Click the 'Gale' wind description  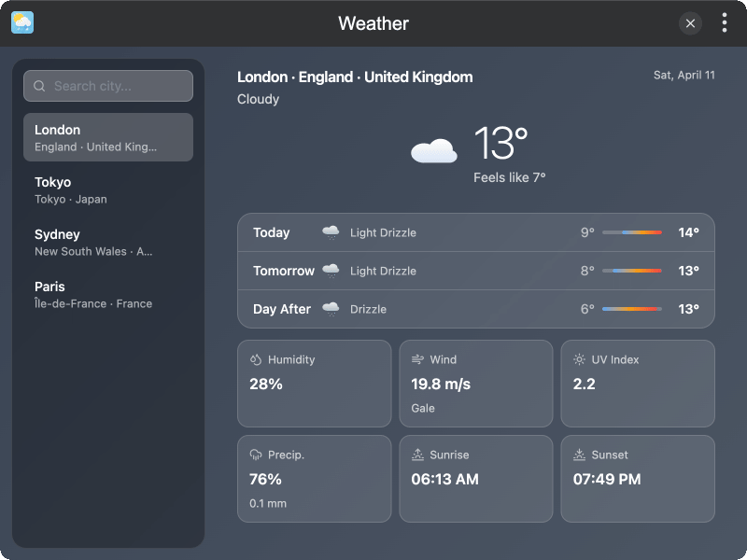click(x=423, y=408)
